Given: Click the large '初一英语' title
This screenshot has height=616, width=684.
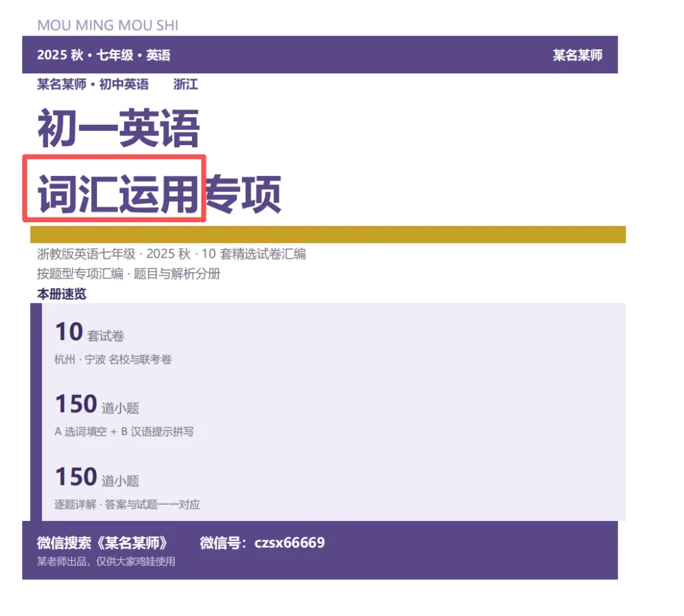Looking at the screenshot, I should tap(118, 129).
